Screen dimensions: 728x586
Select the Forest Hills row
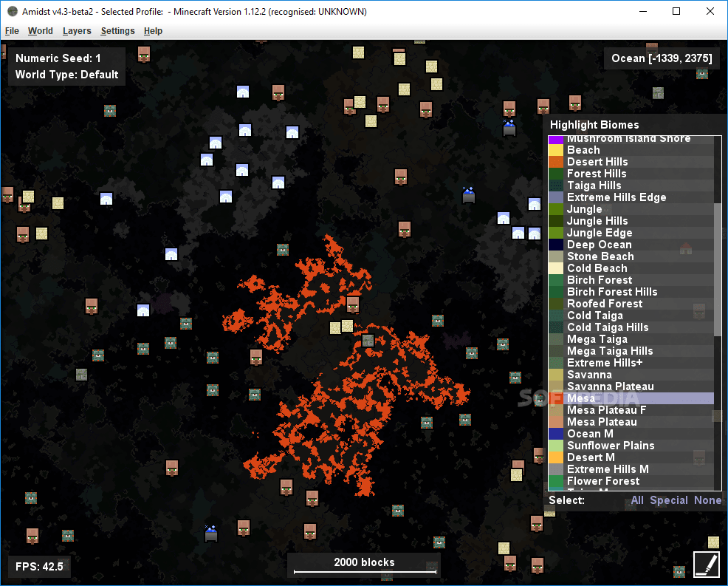coord(631,174)
